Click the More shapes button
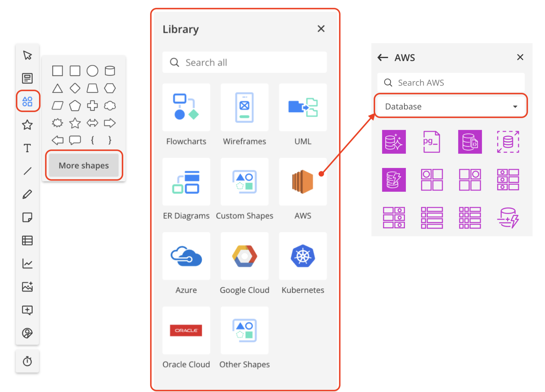 84,165
